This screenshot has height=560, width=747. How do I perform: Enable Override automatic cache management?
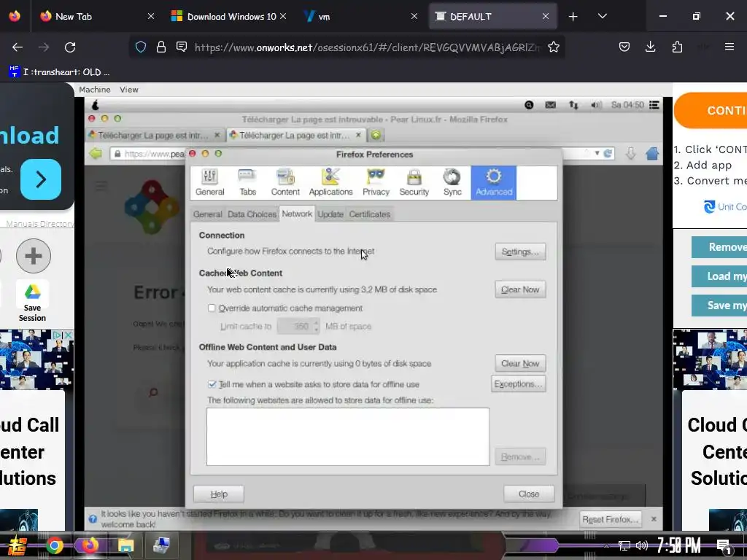point(212,308)
